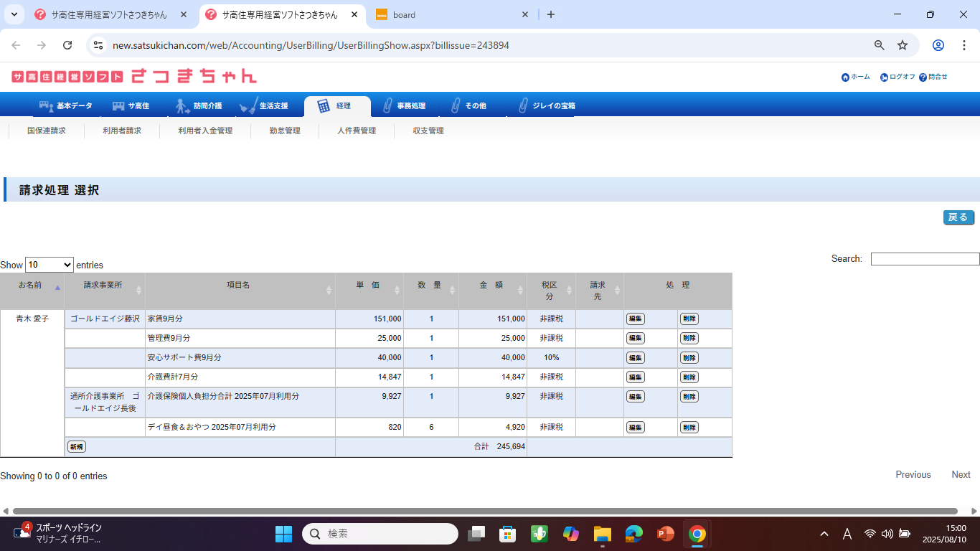Image resolution: width=980 pixels, height=551 pixels.
Task: Click the 新規 button
Action: (76, 447)
